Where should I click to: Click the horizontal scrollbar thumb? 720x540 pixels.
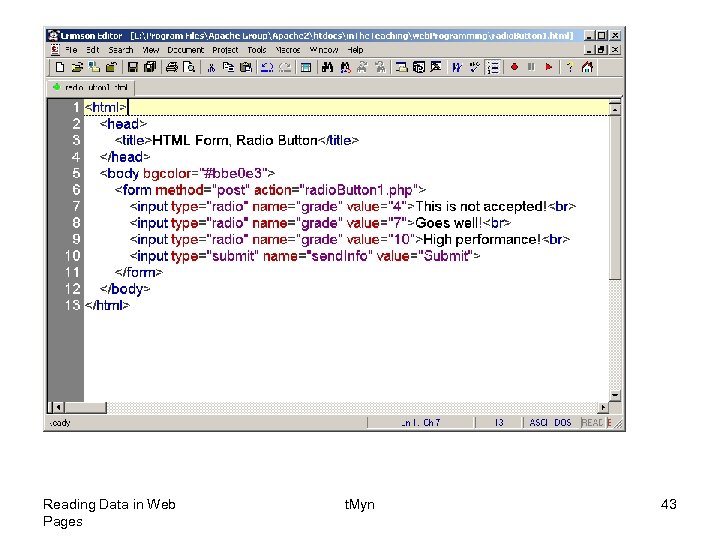(x=85, y=407)
